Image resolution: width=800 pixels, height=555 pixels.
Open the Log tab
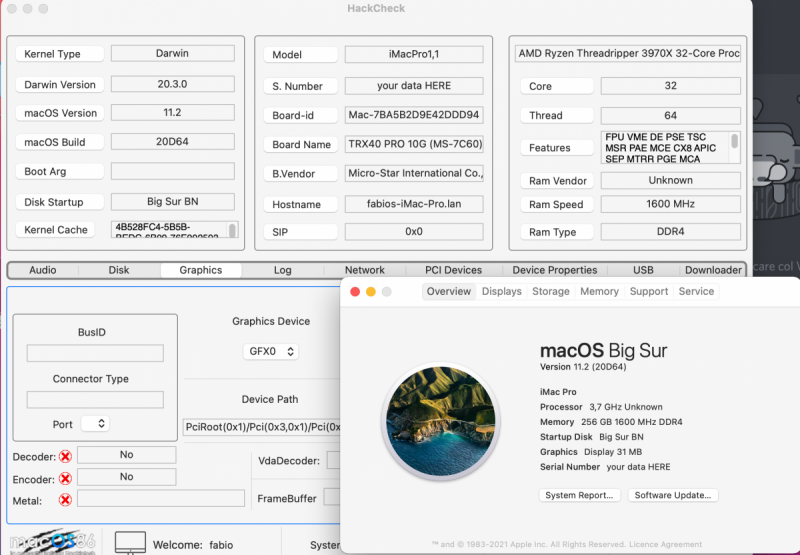pos(283,270)
